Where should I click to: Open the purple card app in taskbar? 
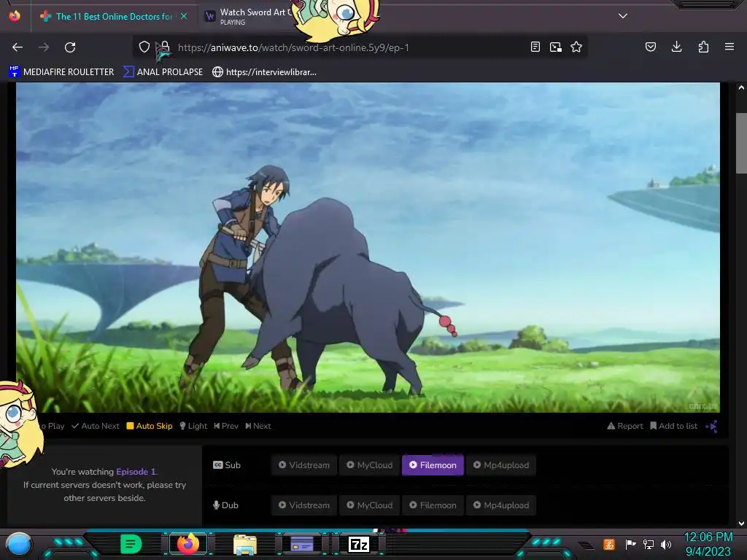tap(301, 544)
